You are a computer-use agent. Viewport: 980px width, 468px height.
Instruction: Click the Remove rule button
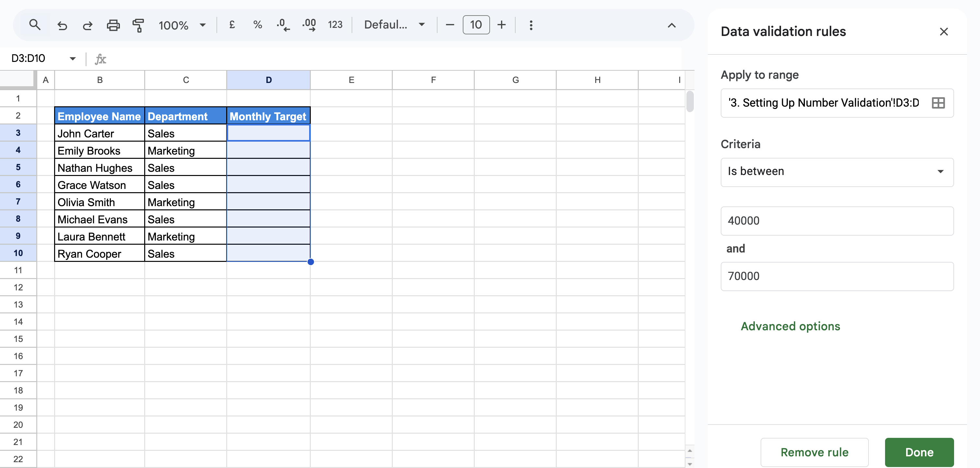(x=814, y=452)
